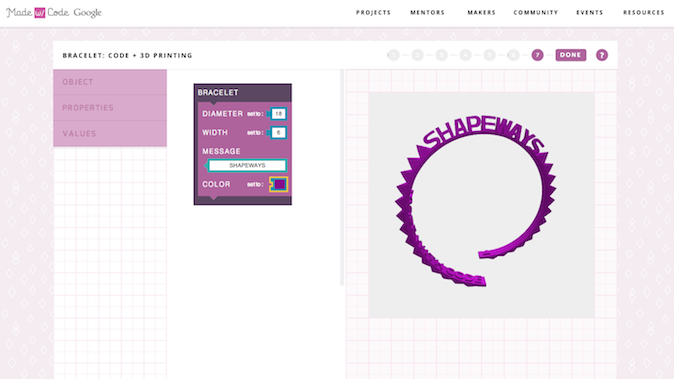Select step 2 circle indicator
Screen dimensions: 674x379
417,55
